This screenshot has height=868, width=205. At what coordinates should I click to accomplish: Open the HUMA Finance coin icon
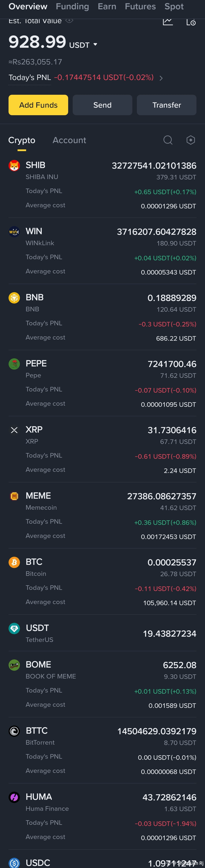click(x=14, y=797)
